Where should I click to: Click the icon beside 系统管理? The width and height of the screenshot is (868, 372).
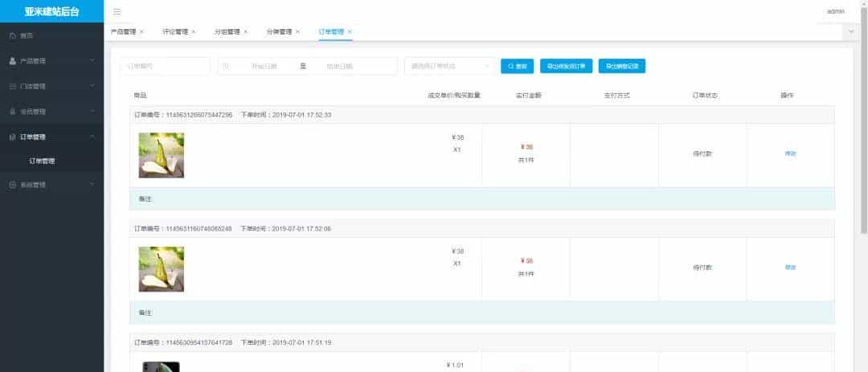click(x=12, y=185)
